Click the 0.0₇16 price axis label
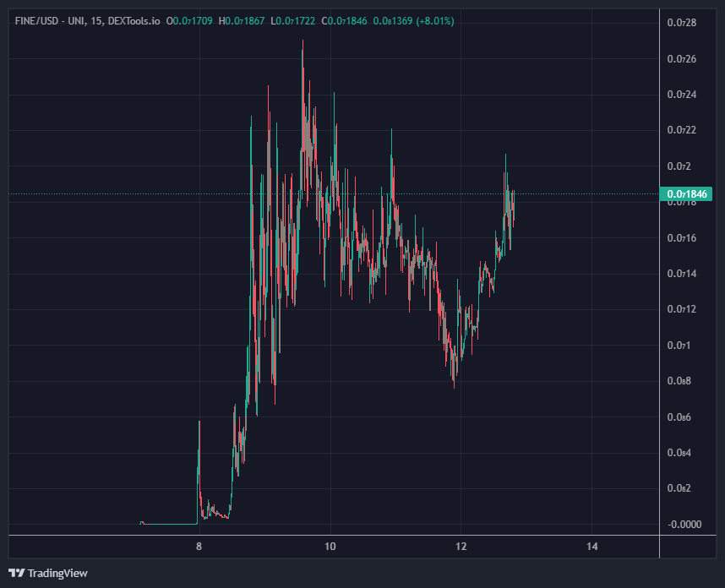This screenshot has height=588, width=725. [x=682, y=237]
